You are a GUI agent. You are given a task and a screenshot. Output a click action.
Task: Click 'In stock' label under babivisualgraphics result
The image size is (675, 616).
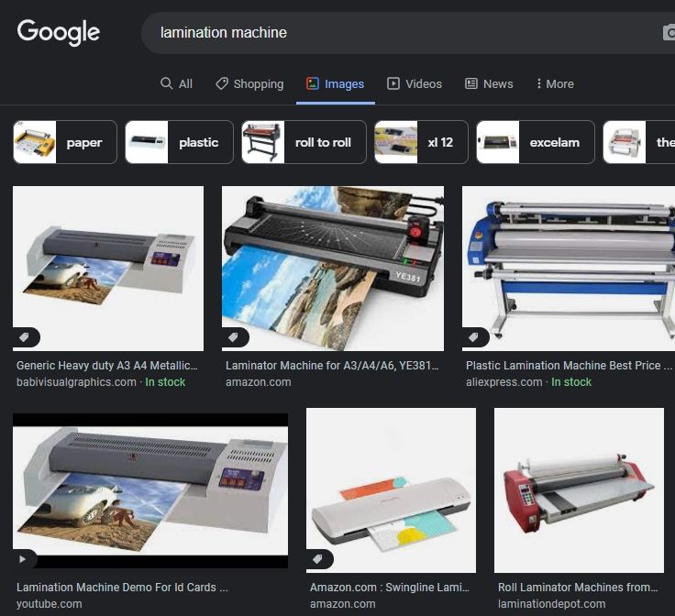pyautogui.click(x=165, y=382)
